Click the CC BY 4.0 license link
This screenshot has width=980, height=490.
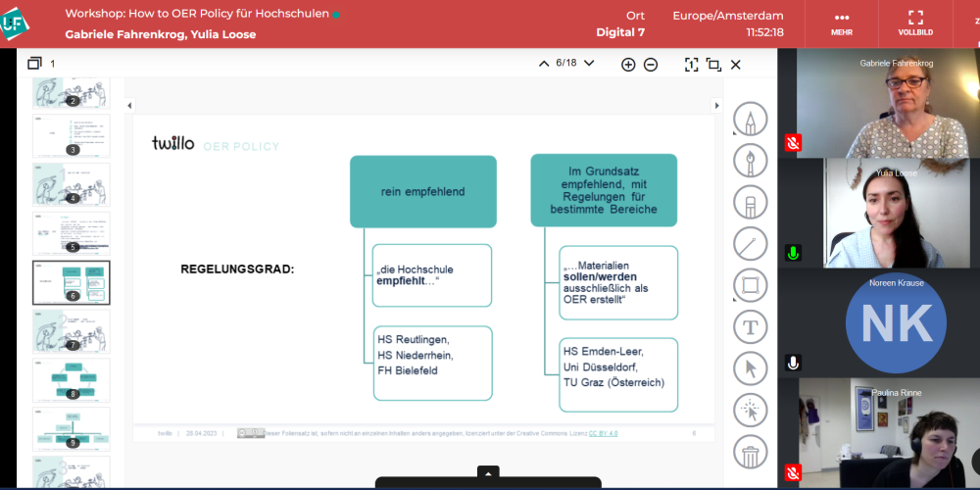[603, 433]
